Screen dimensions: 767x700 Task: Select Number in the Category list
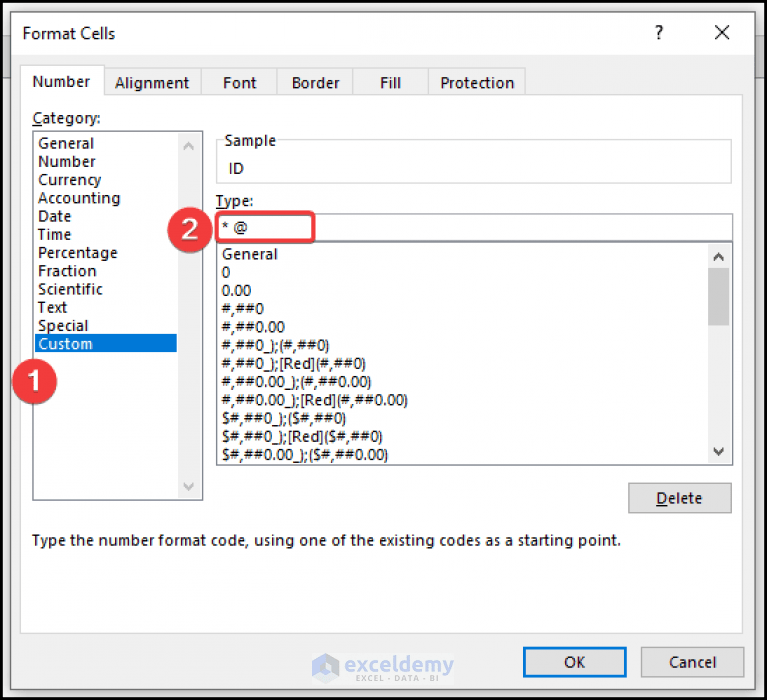106,161
